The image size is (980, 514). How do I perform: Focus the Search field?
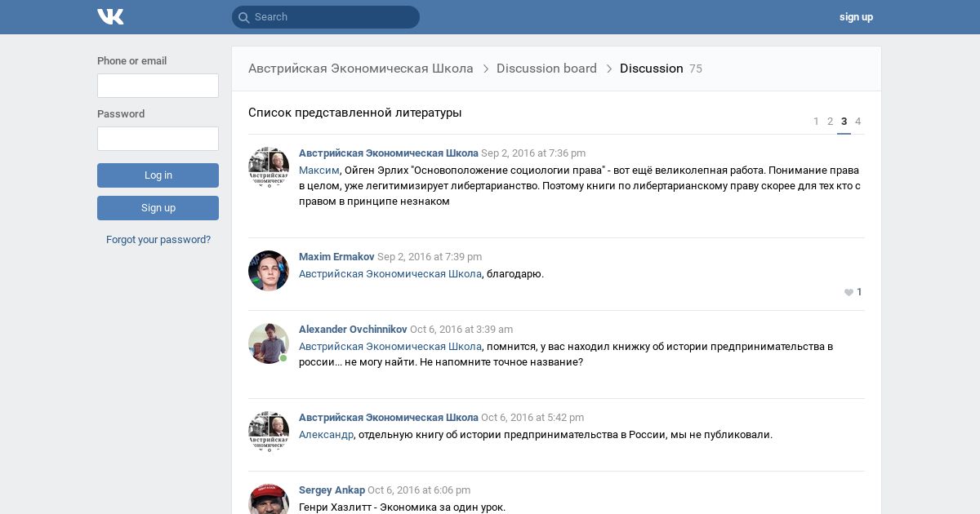pos(326,17)
